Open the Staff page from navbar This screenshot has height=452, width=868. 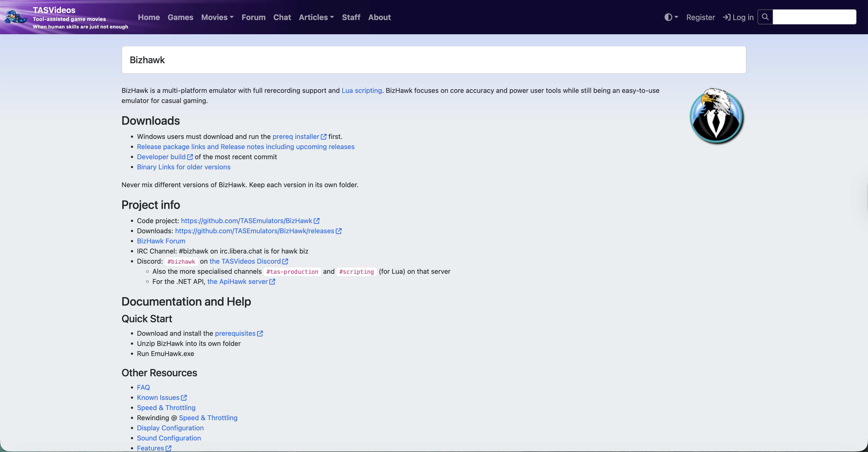351,17
